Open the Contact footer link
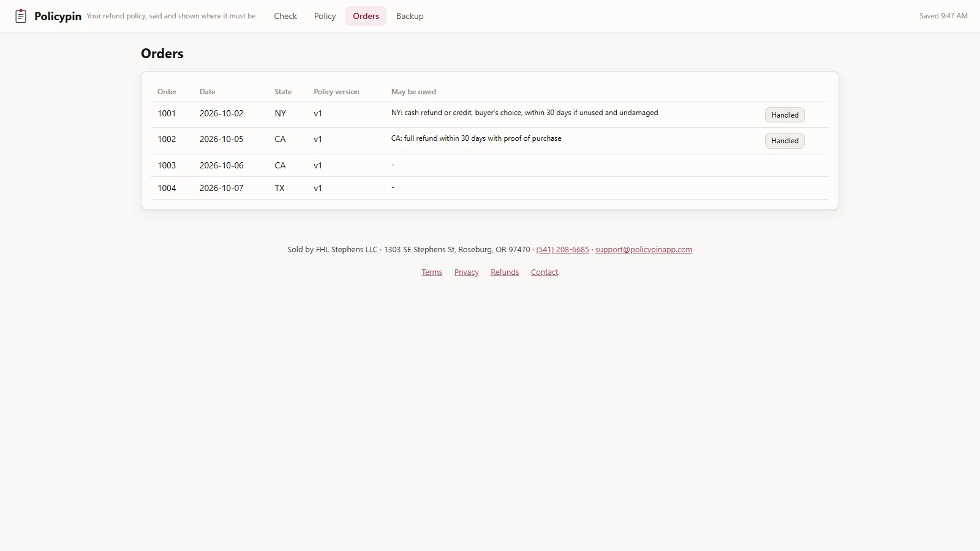980x551 pixels. pyautogui.click(x=545, y=272)
